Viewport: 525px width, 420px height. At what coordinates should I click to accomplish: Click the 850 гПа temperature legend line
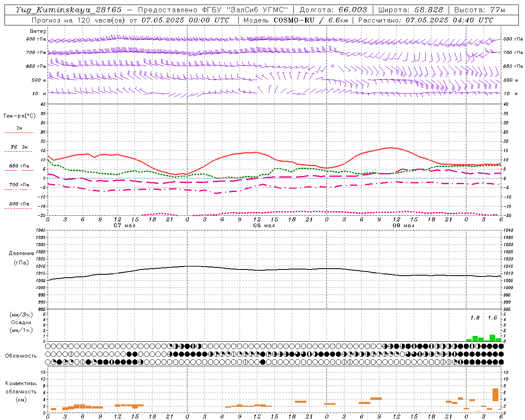(19, 170)
